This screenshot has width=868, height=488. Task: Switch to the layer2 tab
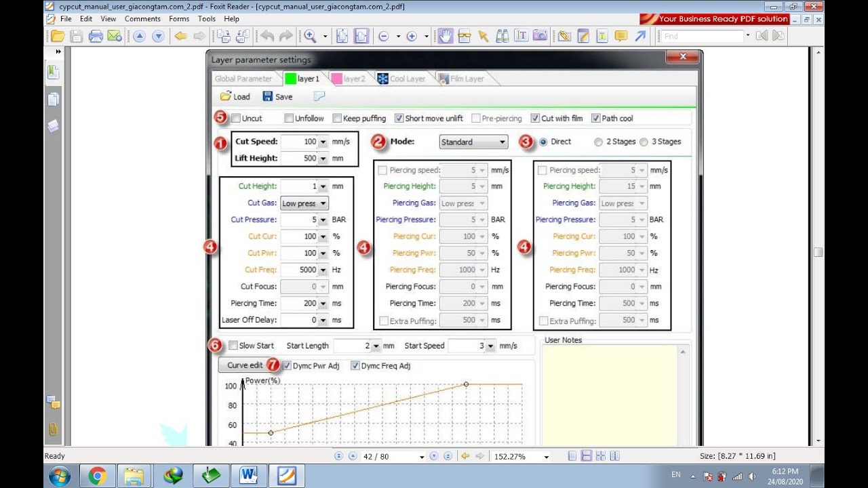tap(349, 79)
